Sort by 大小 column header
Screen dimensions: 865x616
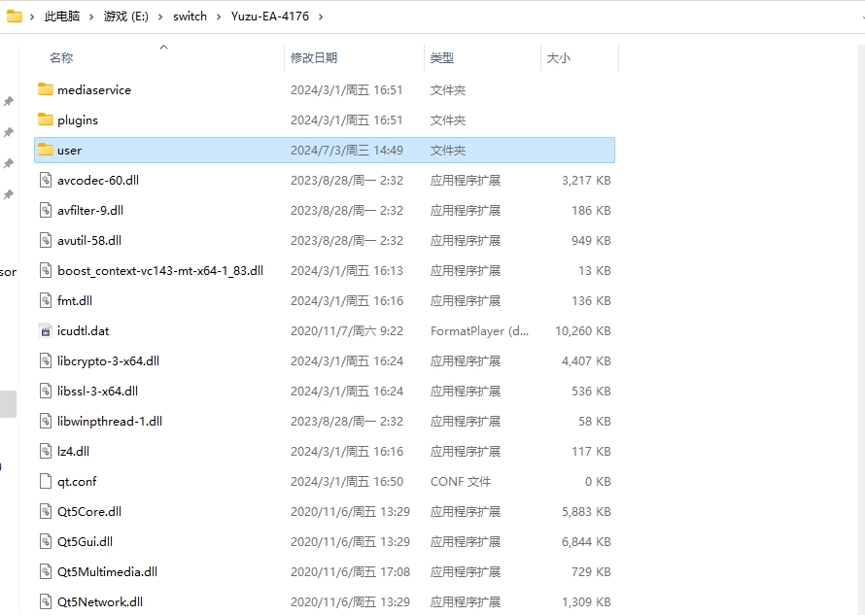coord(558,57)
